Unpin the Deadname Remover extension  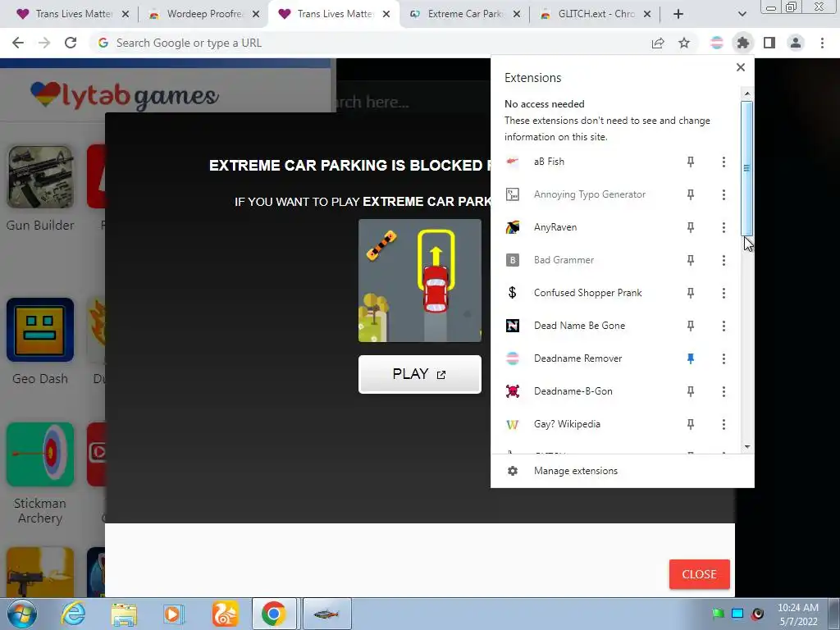[691, 358]
